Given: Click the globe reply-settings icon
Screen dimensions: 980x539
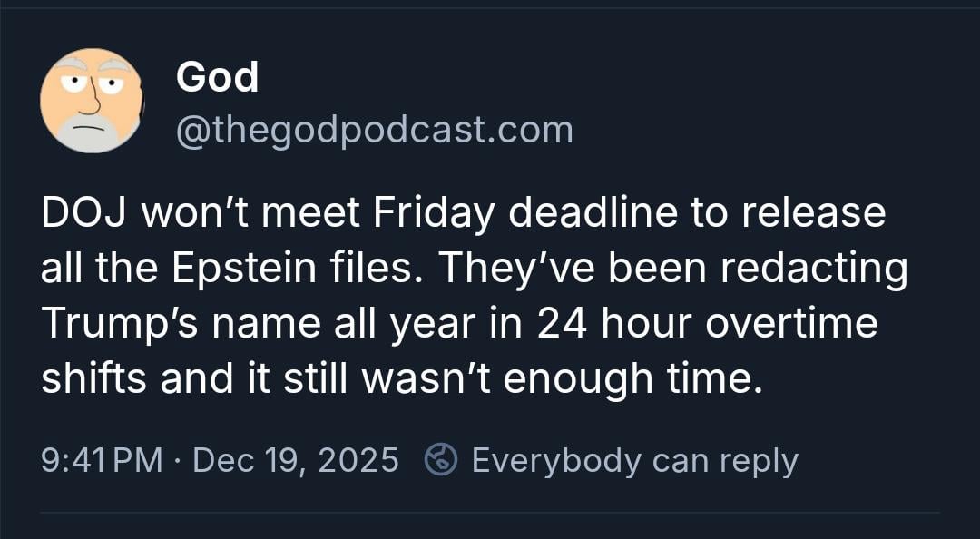Looking at the screenshot, I should coord(442,460).
